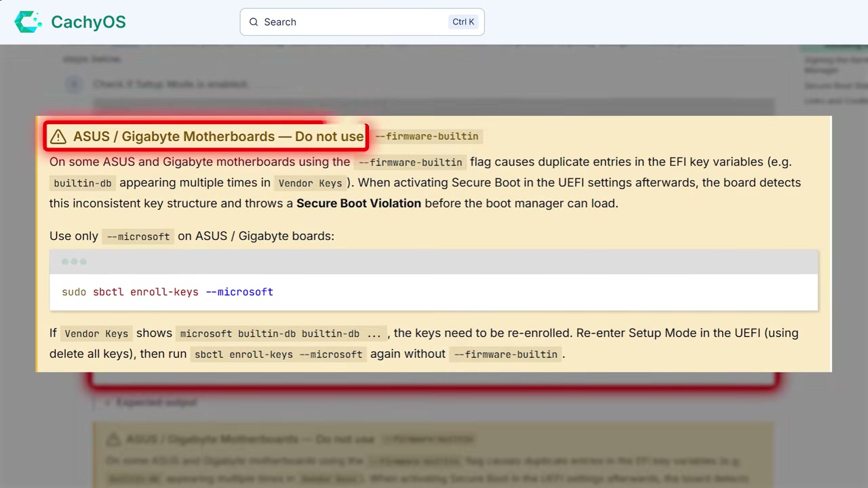Click the CachyOS logo icon
The width and height of the screenshot is (868, 488).
[28, 22]
